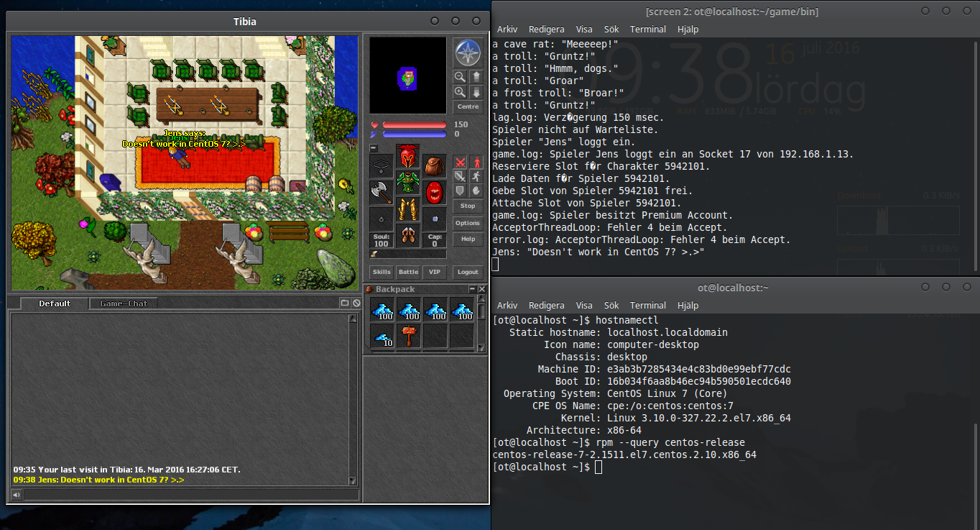980x530 pixels.
Task: Click Machine ID value in hostnamectl output
Action: 699,370
